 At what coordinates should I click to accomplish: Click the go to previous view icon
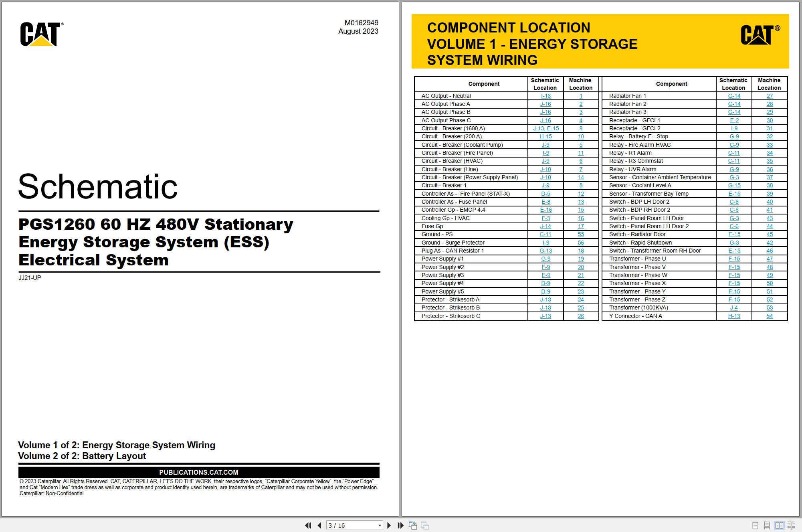pyautogui.click(x=413, y=525)
